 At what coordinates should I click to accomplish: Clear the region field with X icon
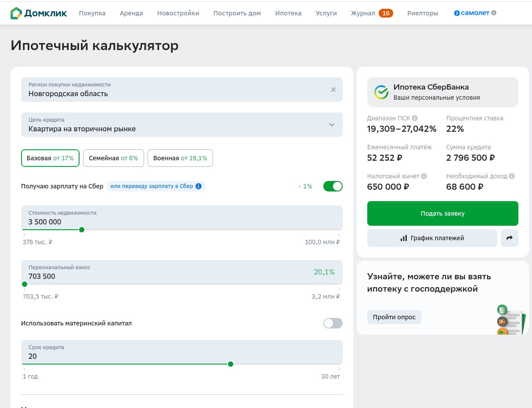333,90
